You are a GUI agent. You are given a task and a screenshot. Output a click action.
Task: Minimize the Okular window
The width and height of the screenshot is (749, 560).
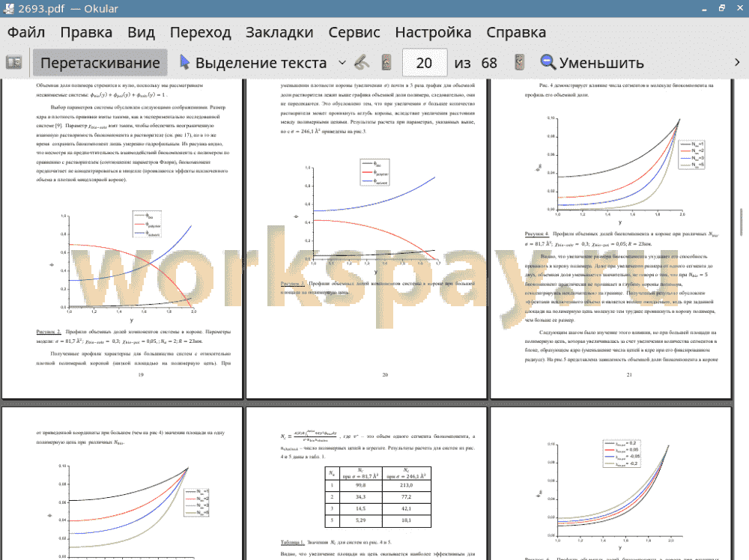(705, 9)
